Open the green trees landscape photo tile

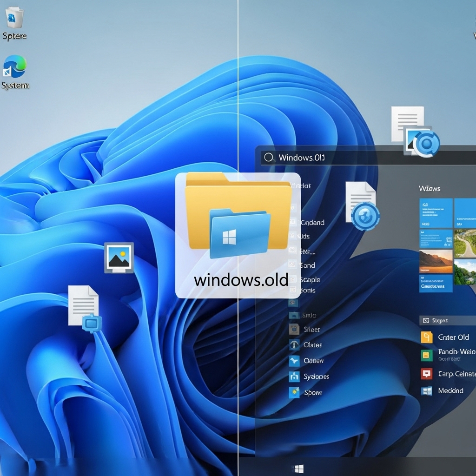[465, 272]
